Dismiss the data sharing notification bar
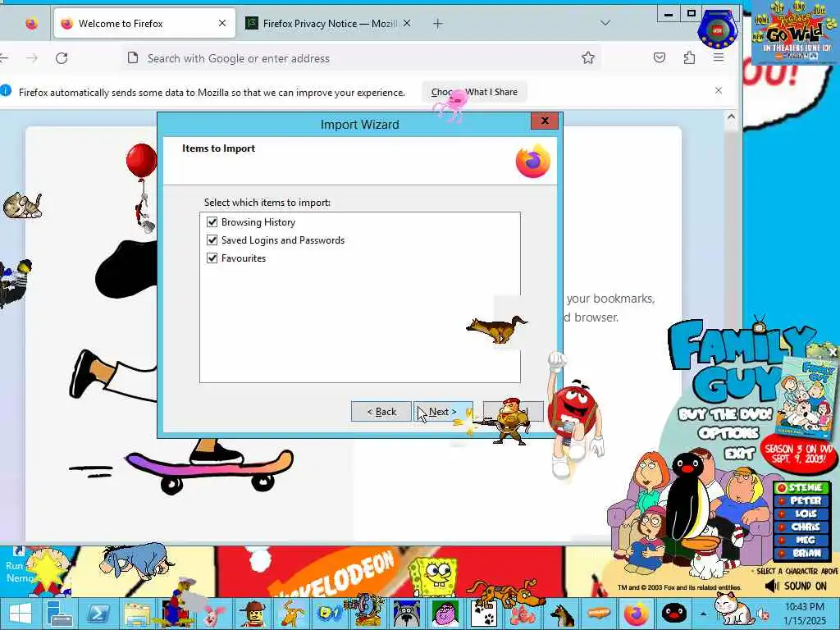 point(719,90)
